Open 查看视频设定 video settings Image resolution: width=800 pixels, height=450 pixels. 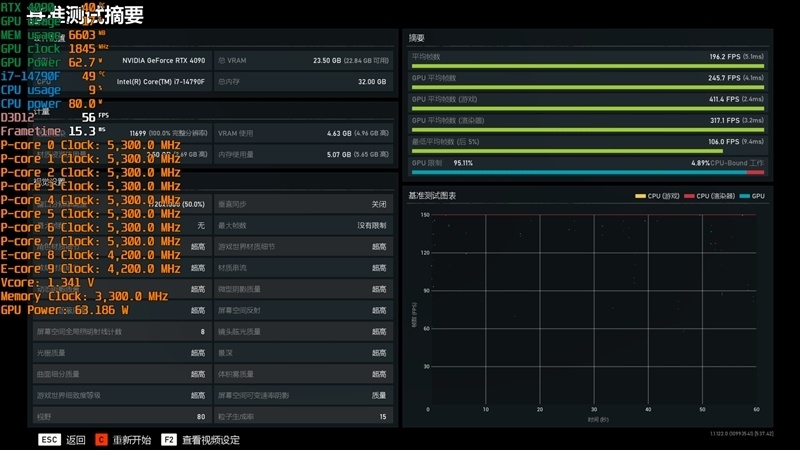coord(211,440)
